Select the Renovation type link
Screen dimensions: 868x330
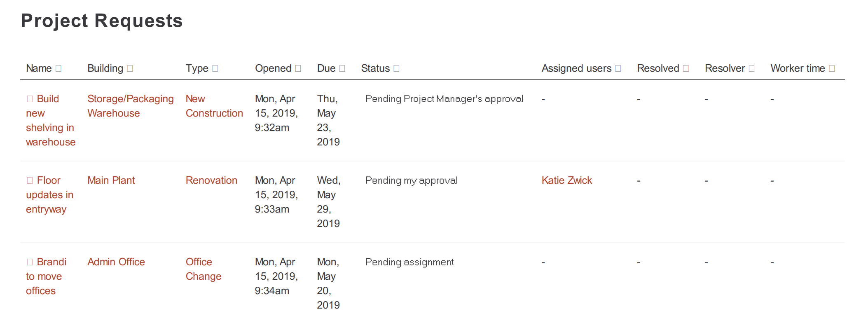tap(211, 180)
